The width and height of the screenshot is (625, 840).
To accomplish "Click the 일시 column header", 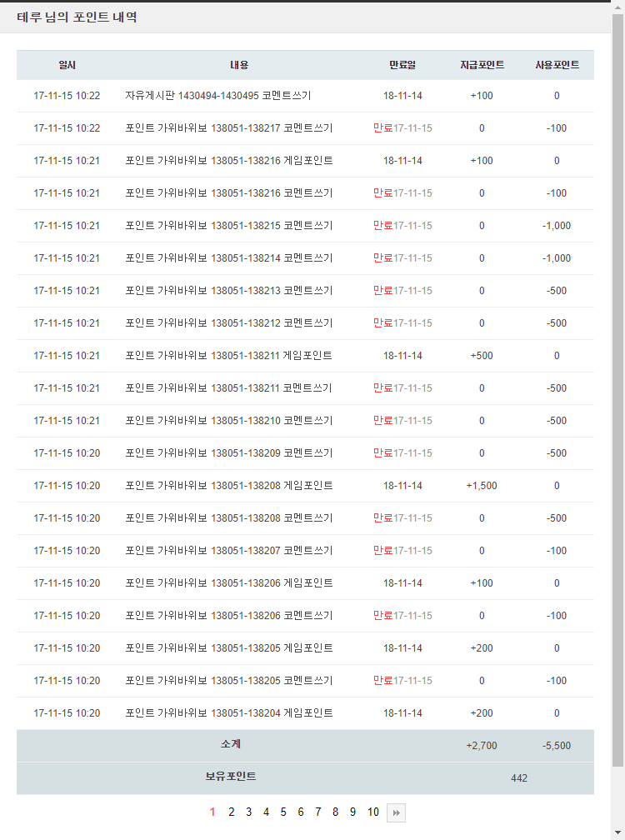I will (67, 65).
